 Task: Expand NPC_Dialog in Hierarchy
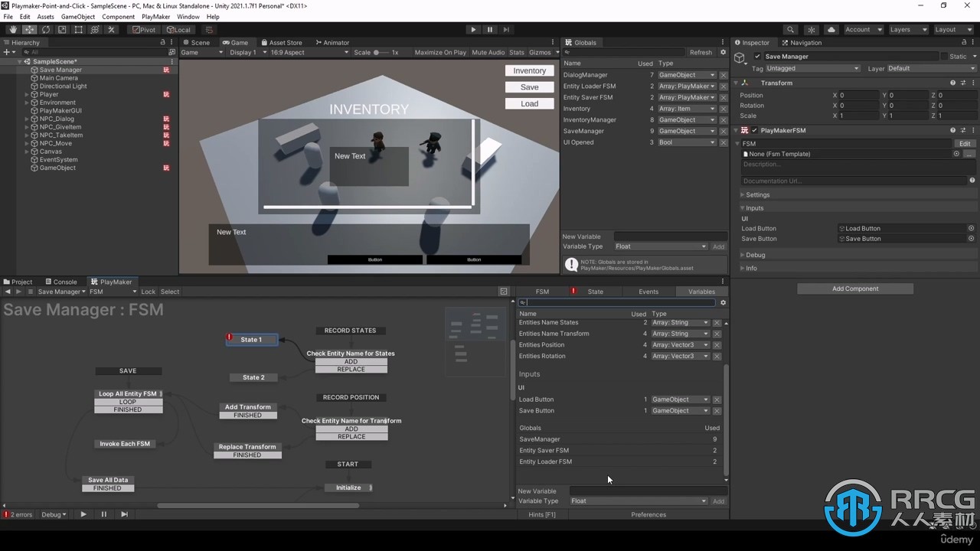(27, 119)
